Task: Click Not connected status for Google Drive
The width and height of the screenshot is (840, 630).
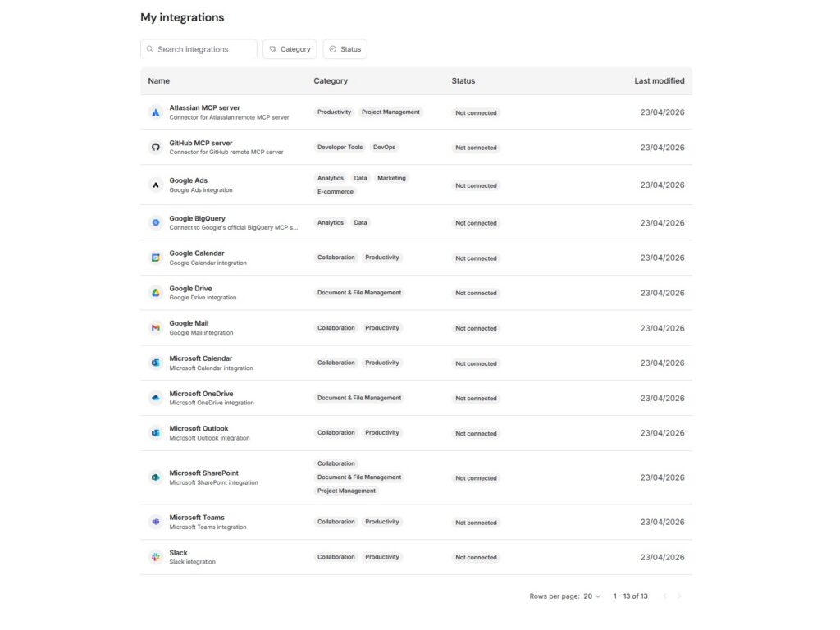Action: pyautogui.click(x=476, y=293)
